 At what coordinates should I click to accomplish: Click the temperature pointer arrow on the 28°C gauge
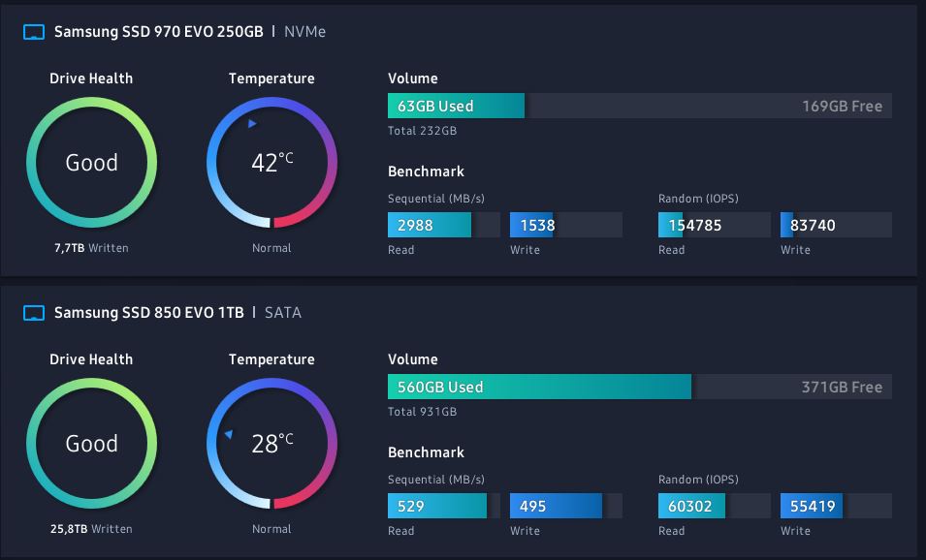[x=229, y=435]
